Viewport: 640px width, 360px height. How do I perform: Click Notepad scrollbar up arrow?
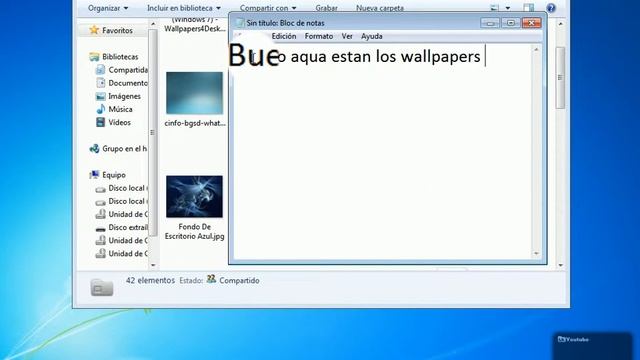pyautogui.click(x=536, y=49)
